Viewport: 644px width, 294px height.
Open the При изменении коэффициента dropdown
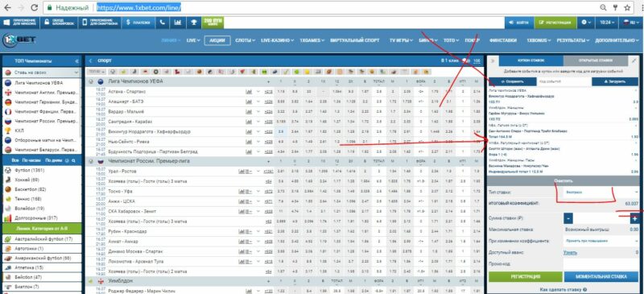click(601, 241)
